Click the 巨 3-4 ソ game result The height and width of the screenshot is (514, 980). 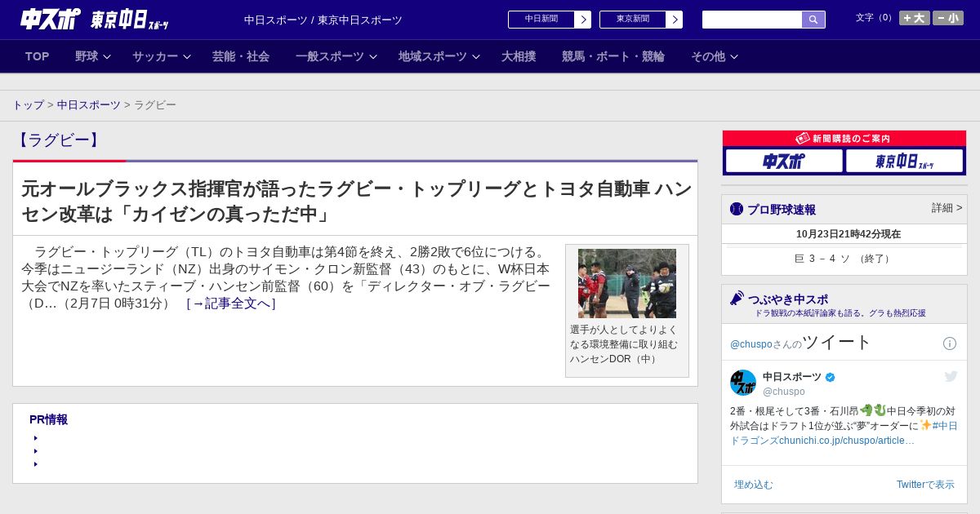click(x=844, y=259)
